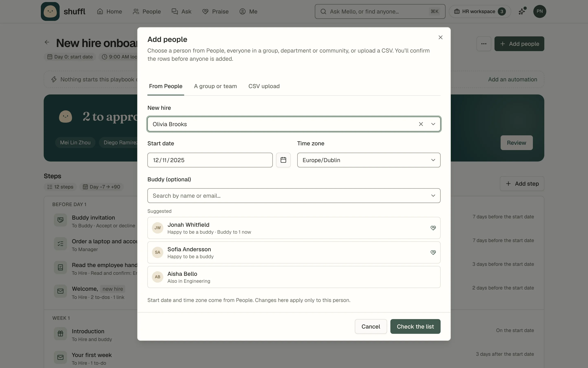Viewport: 588px width, 368px height.
Task: Open the three-dot more options menu
Action: pyautogui.click(x=484, y=44)
